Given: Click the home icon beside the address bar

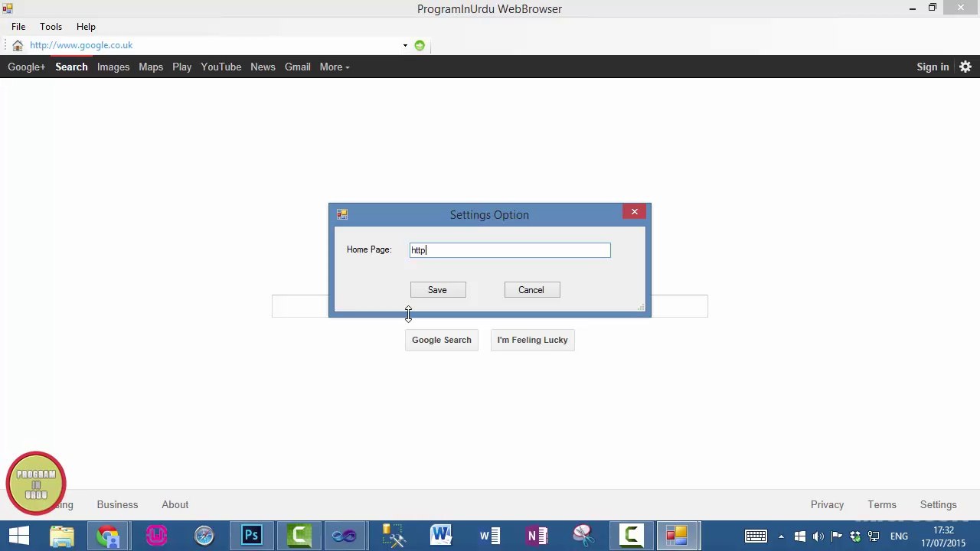Looking at the screenshot, I should 18,45.
